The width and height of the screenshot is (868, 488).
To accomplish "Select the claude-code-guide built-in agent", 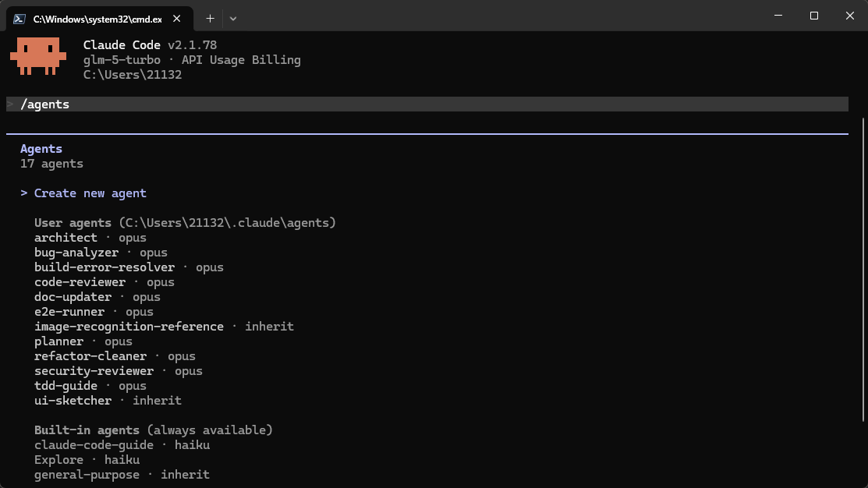I will pyautogui.click(x=122, y=445).
